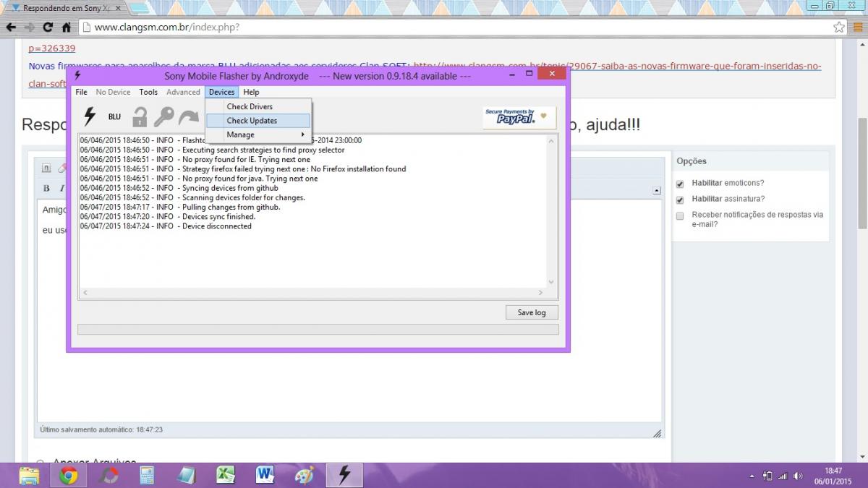This screenshot has height=488, width=868.
Task: Click the padlock Root icon in Flasher toolbar
Action: pyautogui.click(x=139, y=117)
